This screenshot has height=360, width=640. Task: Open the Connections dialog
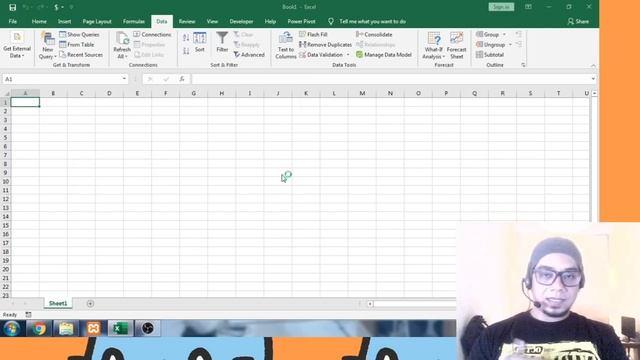(152, 35)
